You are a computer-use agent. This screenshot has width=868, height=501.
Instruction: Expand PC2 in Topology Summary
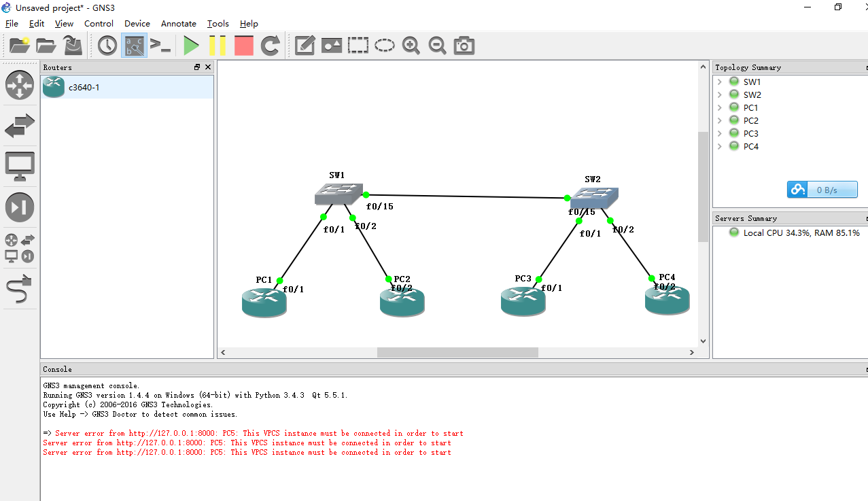[720, 120]
